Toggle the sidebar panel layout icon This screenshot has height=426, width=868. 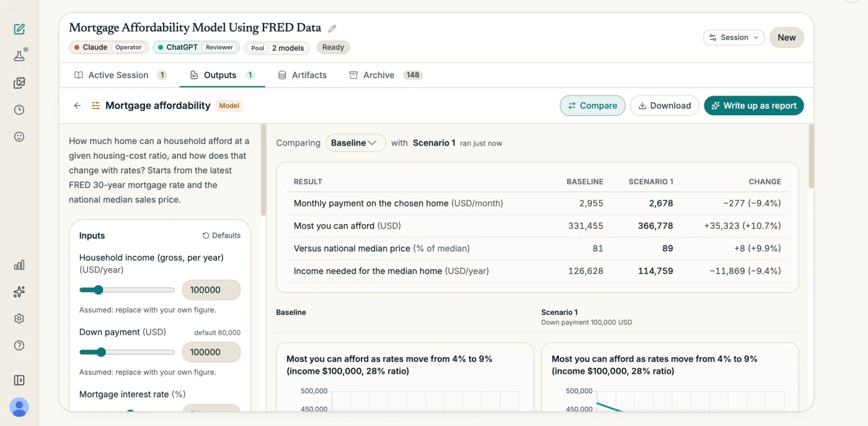19,380
